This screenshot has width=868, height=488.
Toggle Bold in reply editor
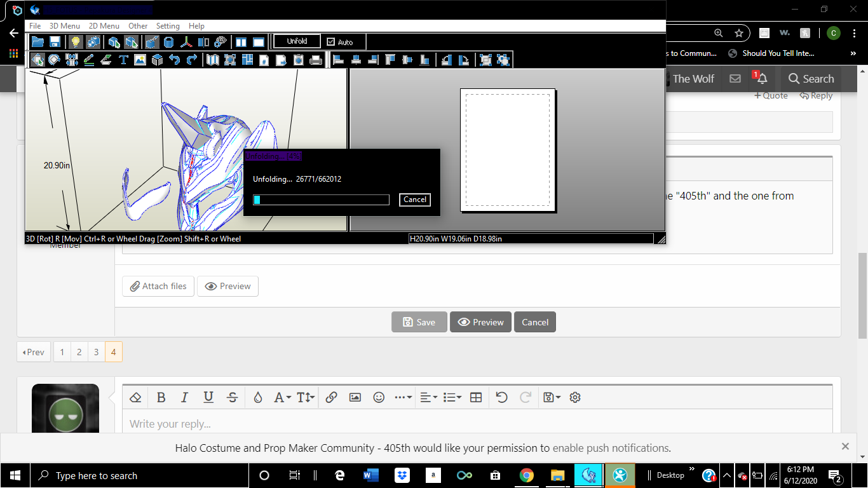pyautogui.click(x=161, y=397)
